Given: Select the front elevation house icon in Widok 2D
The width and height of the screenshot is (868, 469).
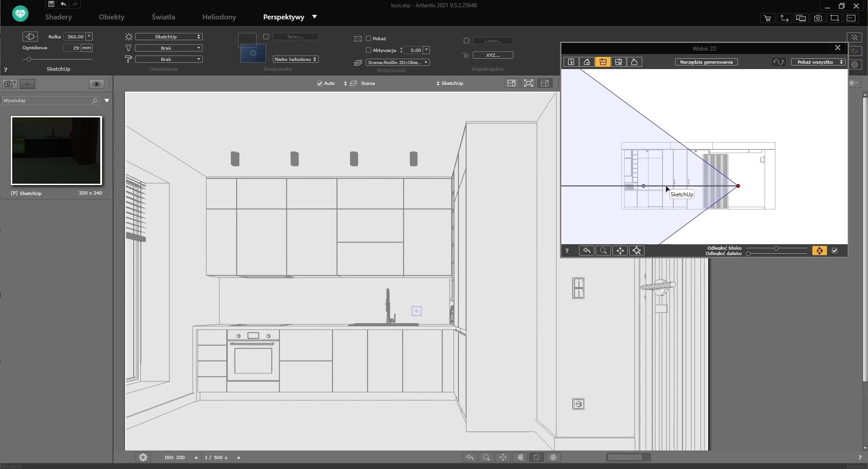Looking at the screenshot, I should tap(587, 62).
